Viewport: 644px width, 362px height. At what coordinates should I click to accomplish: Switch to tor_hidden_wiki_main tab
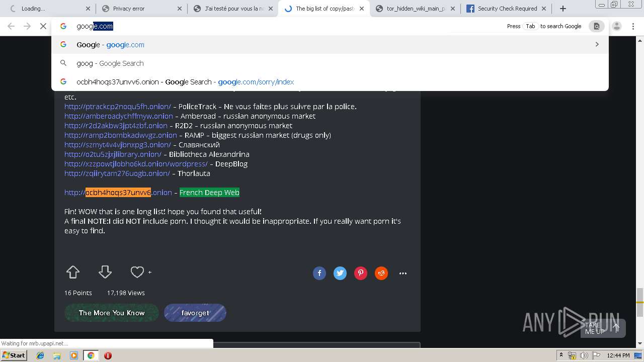415,9
